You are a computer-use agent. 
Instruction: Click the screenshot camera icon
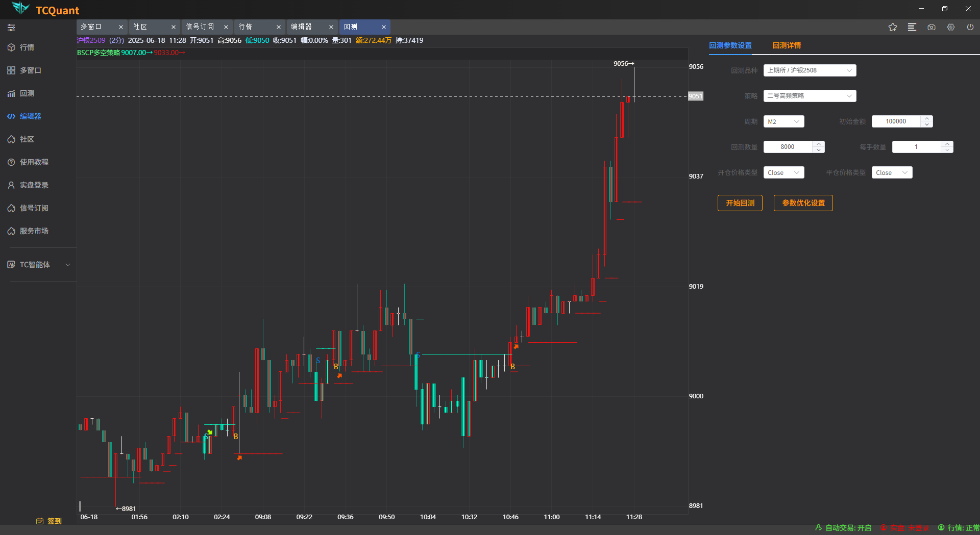point(932,28)
